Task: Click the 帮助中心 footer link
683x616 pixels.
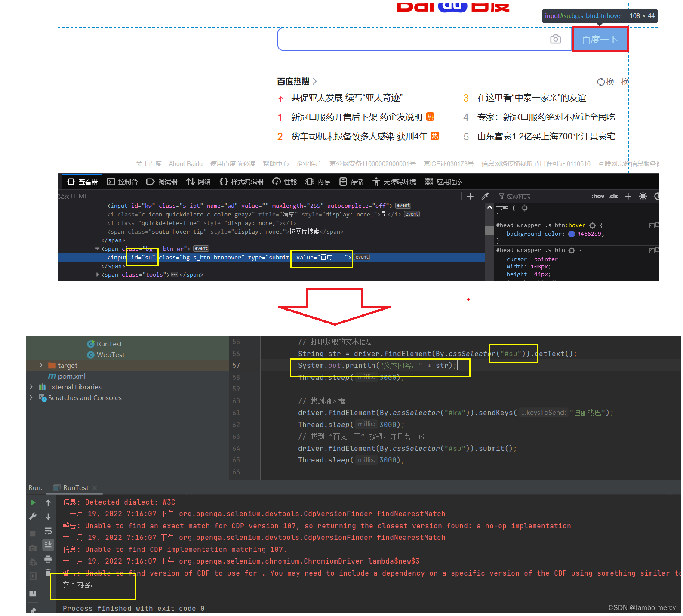Action: 276,164
